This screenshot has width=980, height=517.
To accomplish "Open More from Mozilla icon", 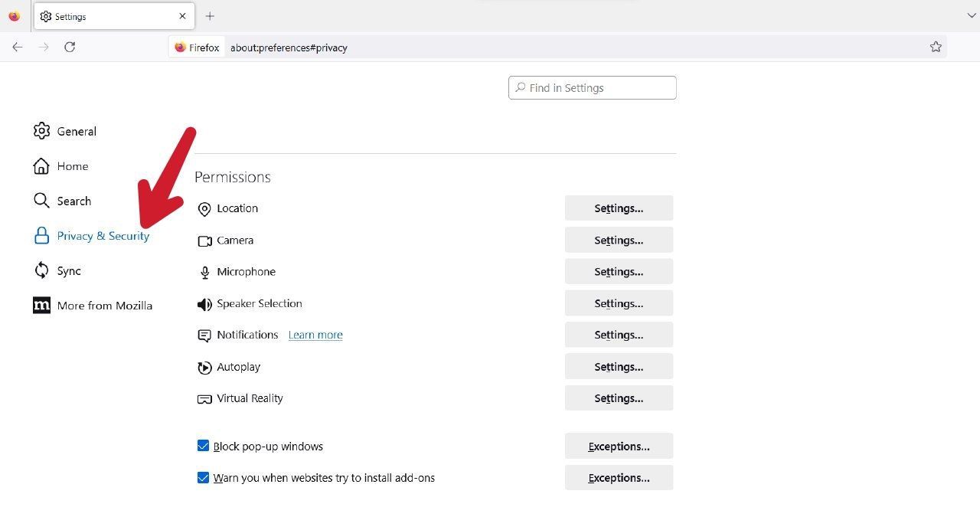I will (x=41, y=306).
